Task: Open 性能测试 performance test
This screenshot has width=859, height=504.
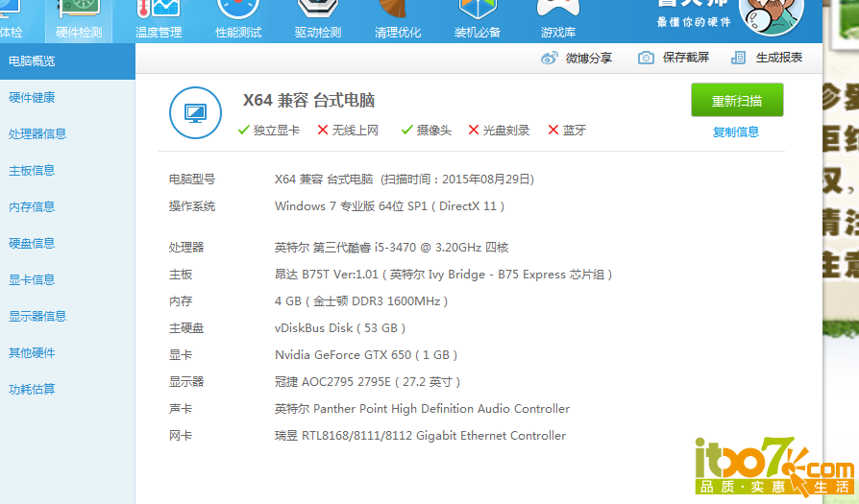Action: pos(238,22)
